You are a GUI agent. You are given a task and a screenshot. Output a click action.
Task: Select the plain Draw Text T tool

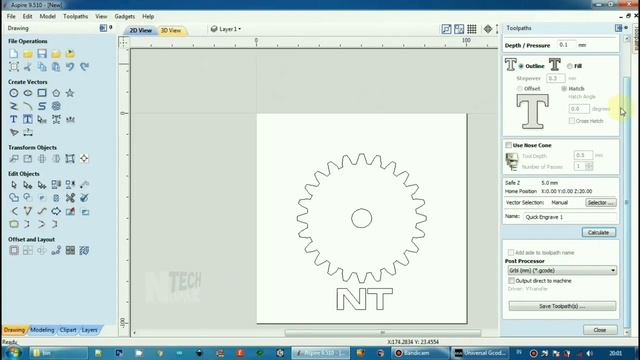13,119
